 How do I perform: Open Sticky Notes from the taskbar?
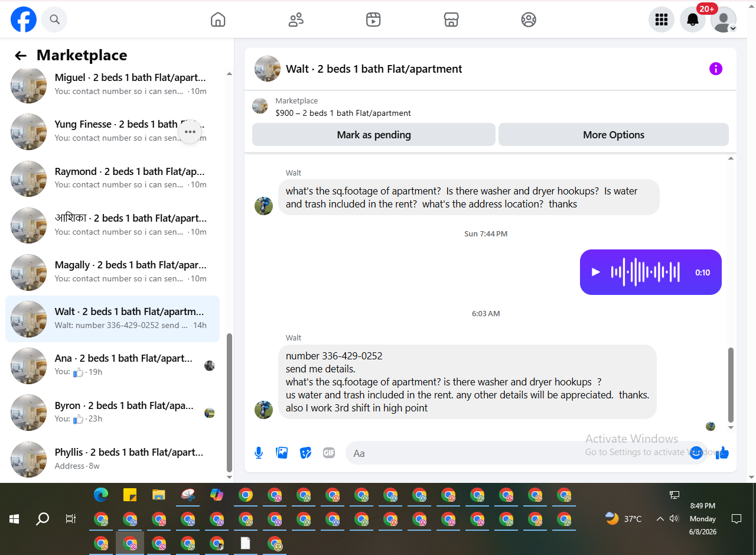click(x=130, y=495)
